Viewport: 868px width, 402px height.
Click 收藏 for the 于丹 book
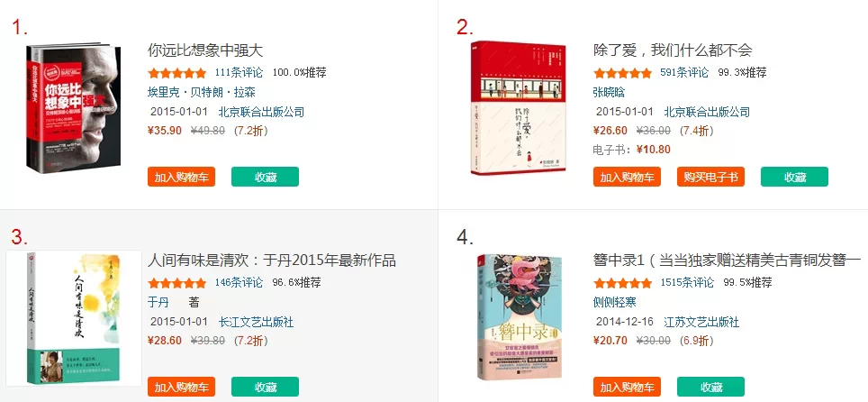click(265, 387)
